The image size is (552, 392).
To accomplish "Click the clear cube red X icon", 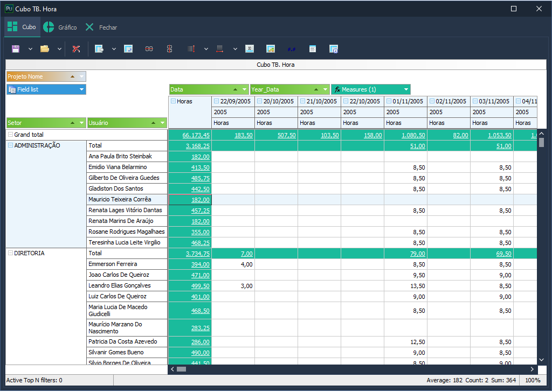I will point(76,49).
